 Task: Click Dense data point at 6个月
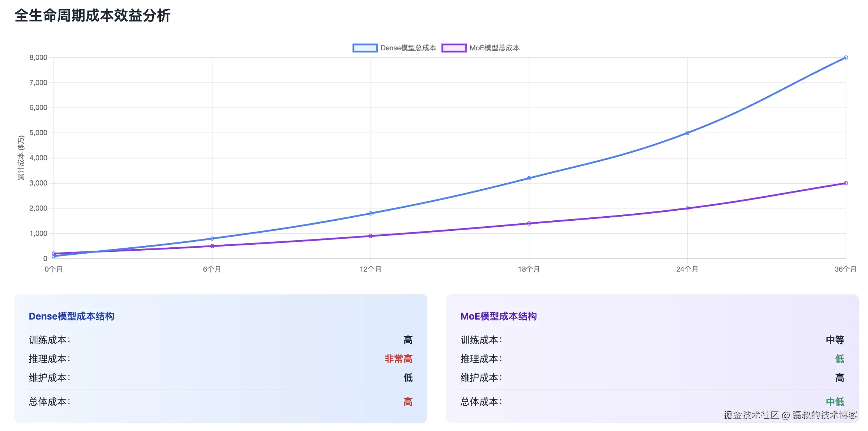click(212, 238)
